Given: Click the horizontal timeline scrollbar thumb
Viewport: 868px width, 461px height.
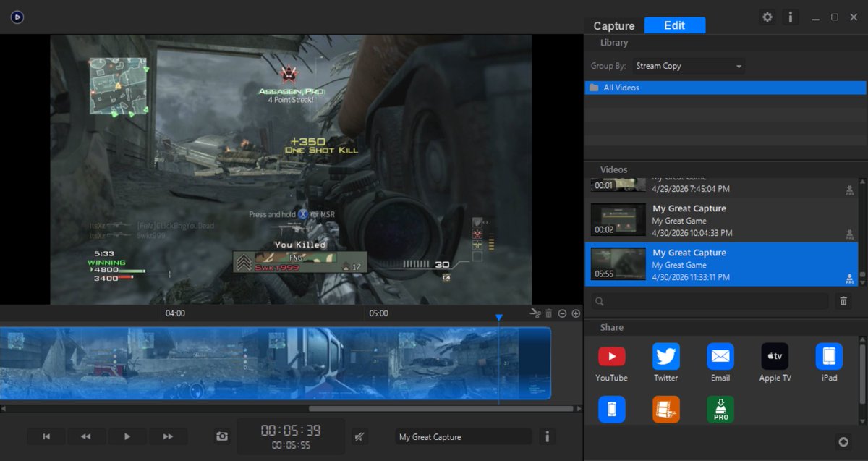Looking at the screenshot, I should click(442, 409).
